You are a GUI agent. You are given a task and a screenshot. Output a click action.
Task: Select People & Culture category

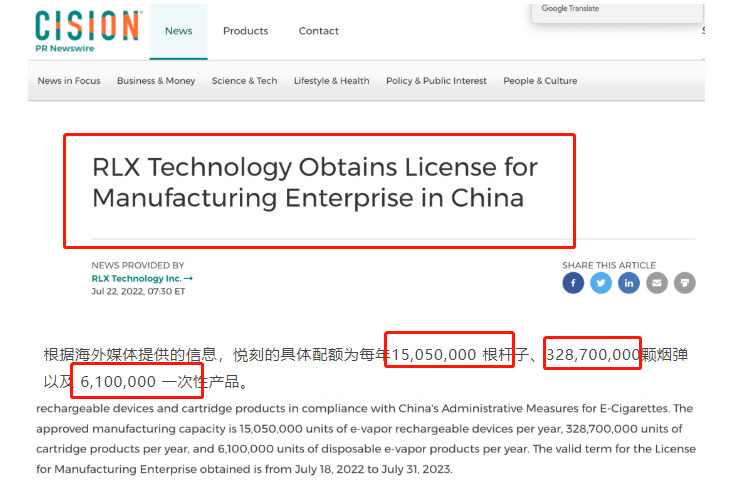pos(540,81)
